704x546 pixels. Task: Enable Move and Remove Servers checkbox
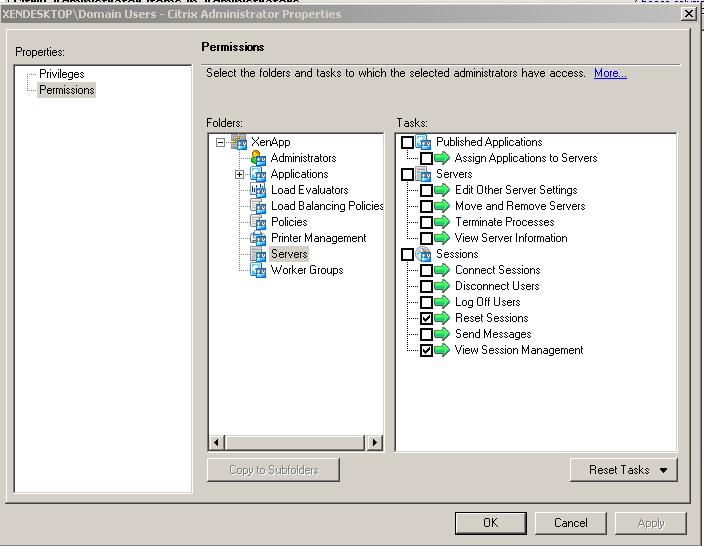pos(427,206)
